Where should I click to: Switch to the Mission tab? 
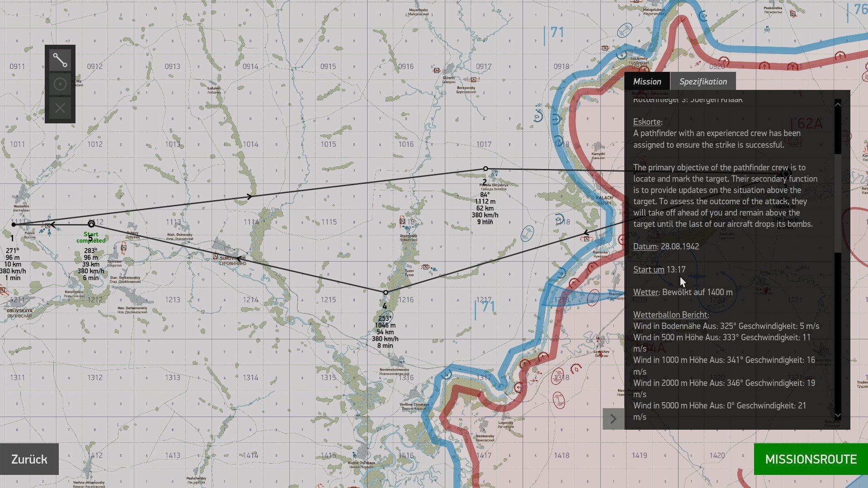[x=647, y=81]
